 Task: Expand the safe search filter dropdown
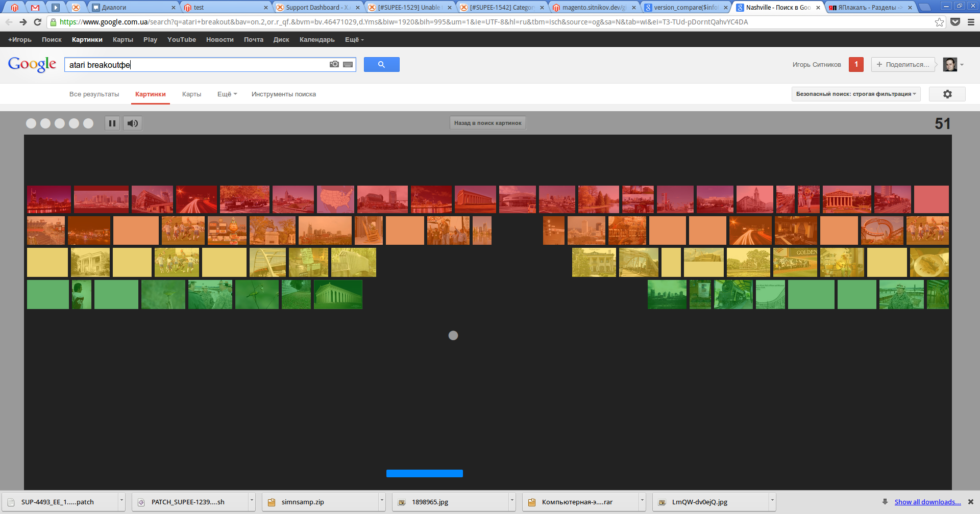[856, 94]
